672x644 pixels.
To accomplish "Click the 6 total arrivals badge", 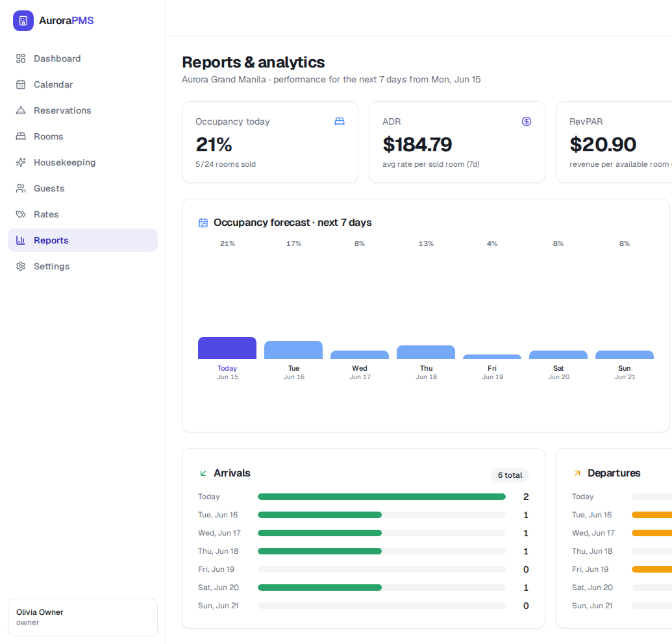I will coord(510,475).
